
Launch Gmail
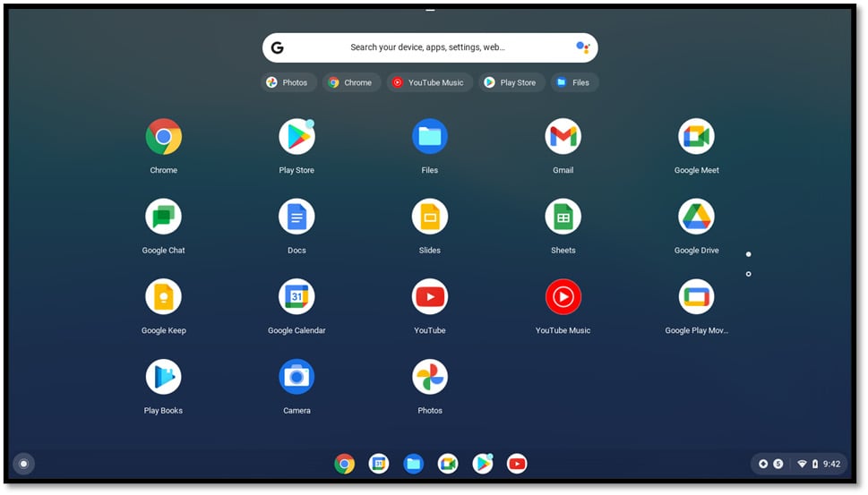[563, 137]
